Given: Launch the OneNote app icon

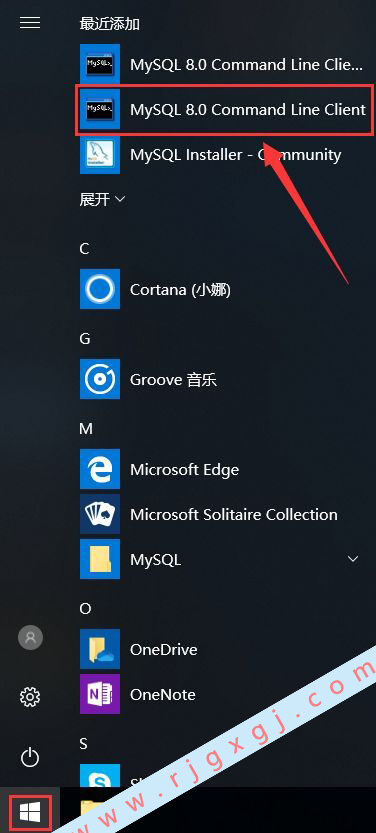Looking at the screenshot, I should tap(100, 694).
